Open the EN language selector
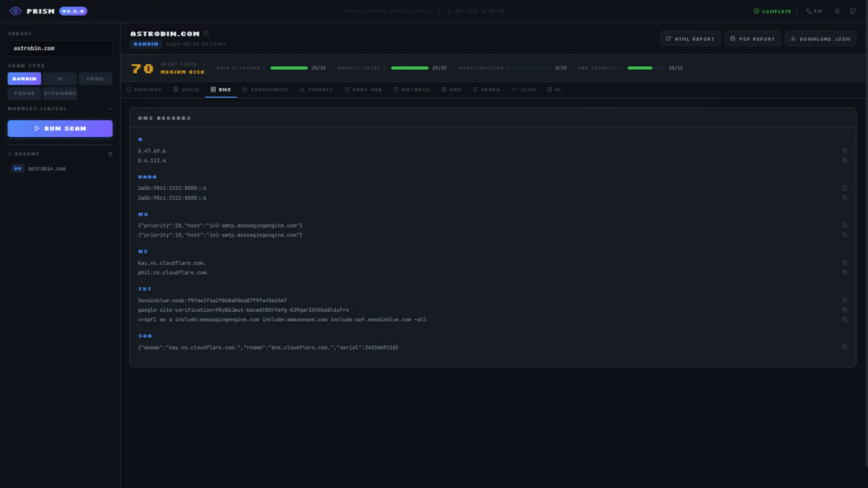 click(814, 11)
